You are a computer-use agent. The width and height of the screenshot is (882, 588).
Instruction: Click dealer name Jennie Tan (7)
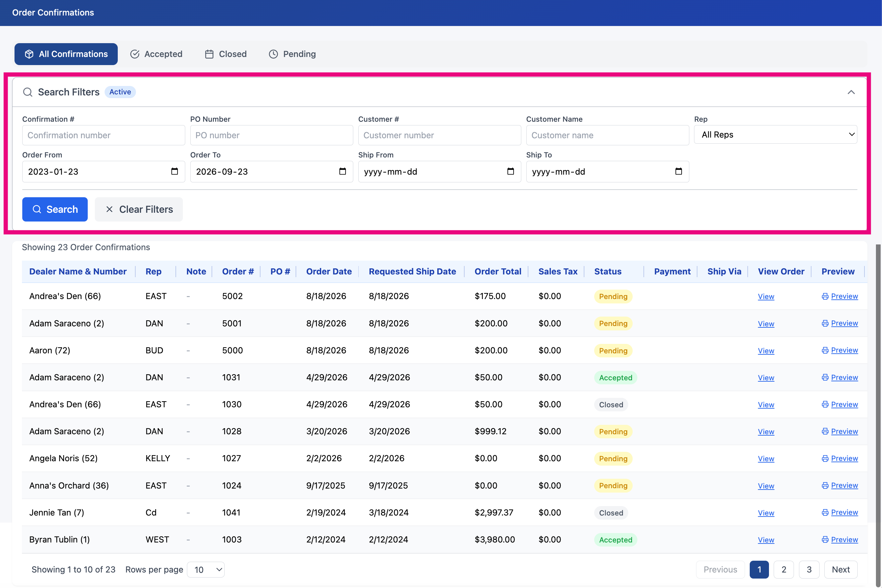(x=57, y=512)
